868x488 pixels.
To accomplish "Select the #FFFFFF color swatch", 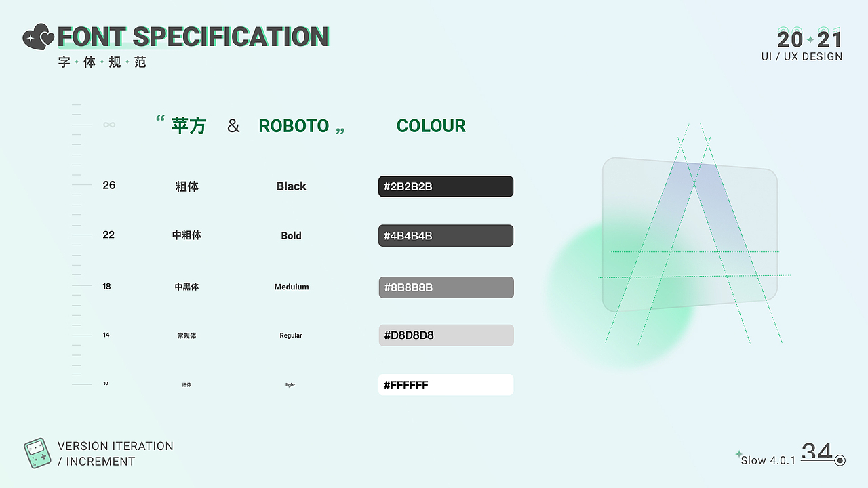I will coord(446,385).
